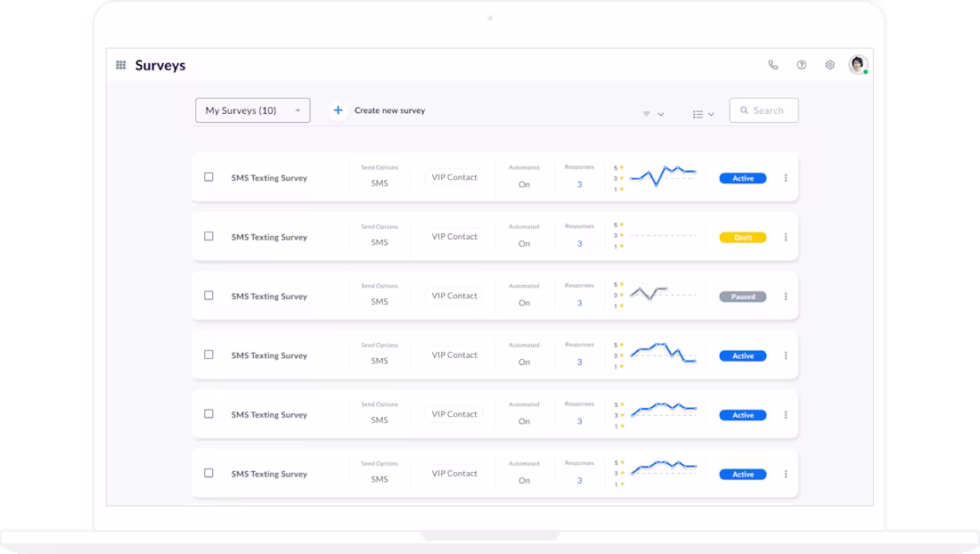Open the settings gear icon
980x554 pixels.
click(x=829, y=64)
